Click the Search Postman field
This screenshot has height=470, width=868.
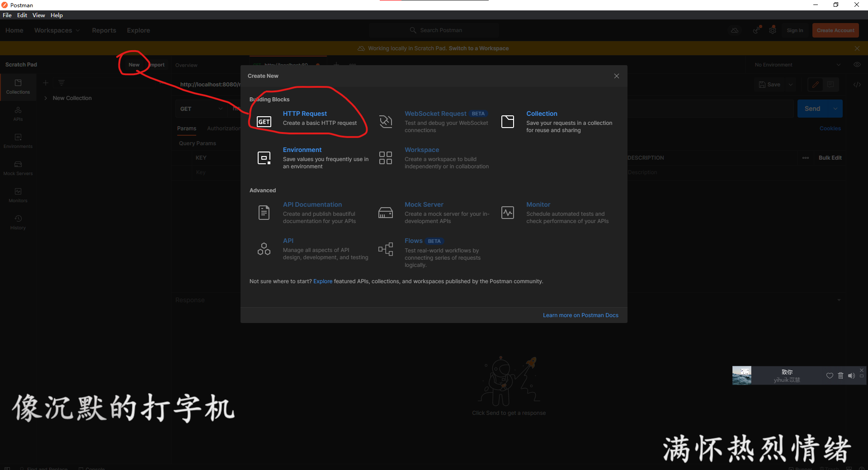434,30
